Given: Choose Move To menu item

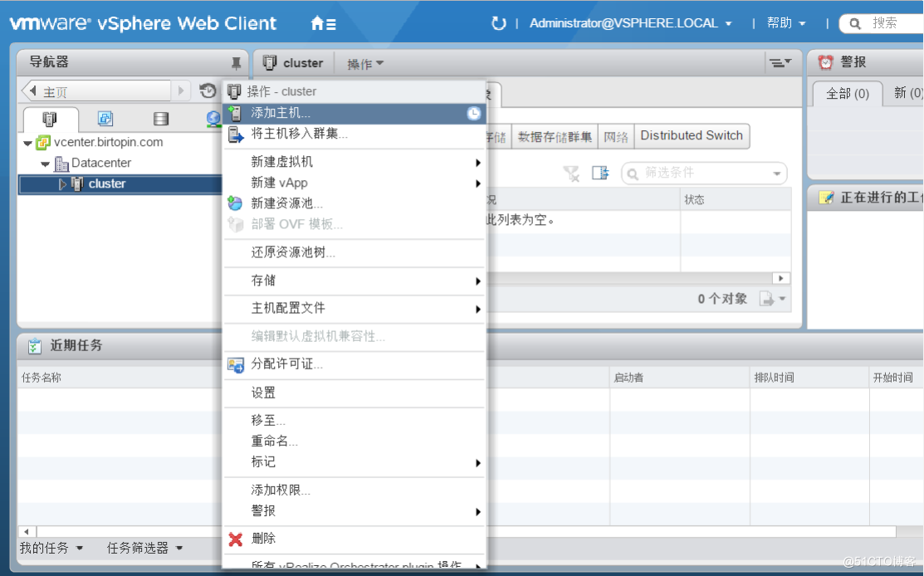Looking at the screenshot, I should point(354,421).
